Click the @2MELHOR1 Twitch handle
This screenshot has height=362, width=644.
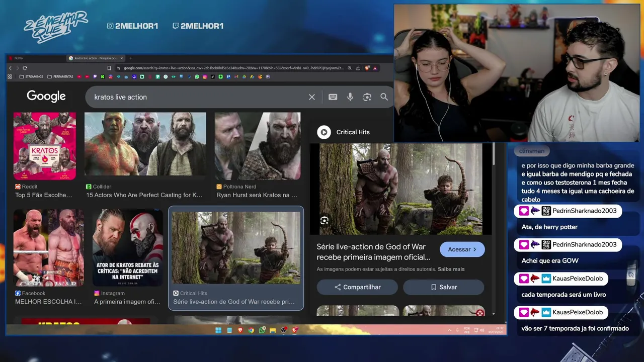pyautogui.click(x=198, y=26)
